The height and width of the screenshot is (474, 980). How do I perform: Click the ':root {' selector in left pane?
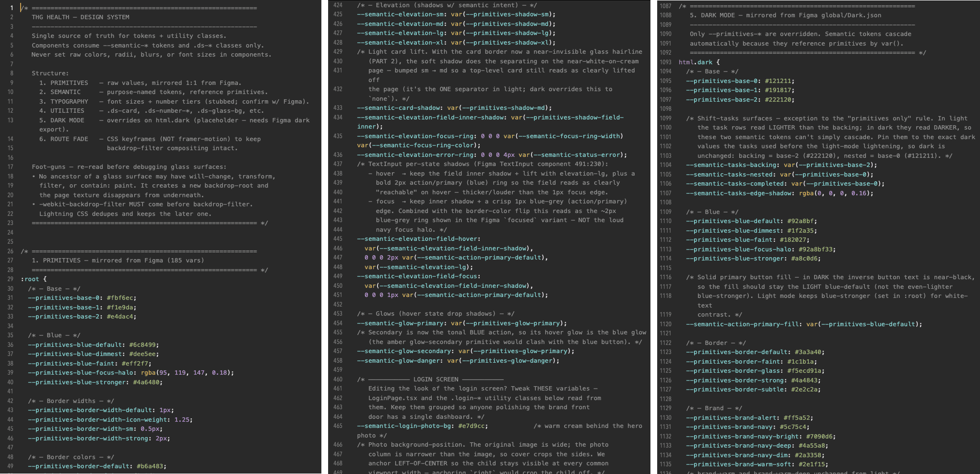pos(34,279)
